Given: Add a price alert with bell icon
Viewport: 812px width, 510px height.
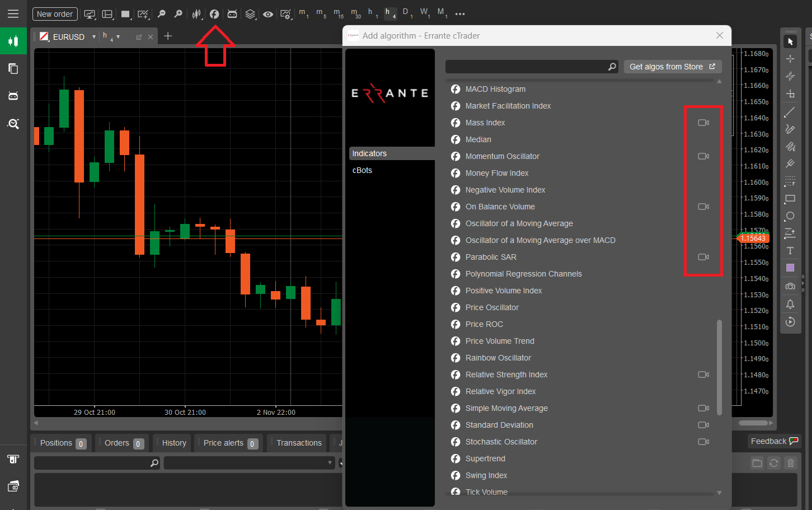Looking at the screenshot, I should pos(790,304).
